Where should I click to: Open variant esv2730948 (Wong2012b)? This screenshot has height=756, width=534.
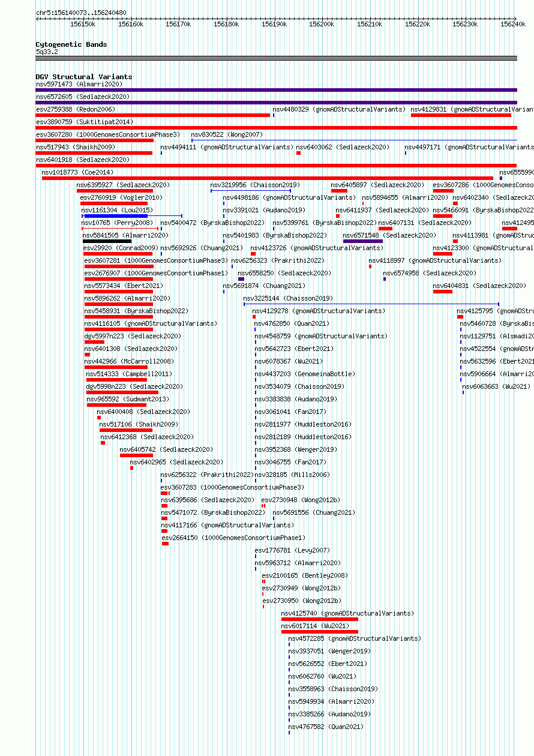pyautogui.click(x=301, y=500)
